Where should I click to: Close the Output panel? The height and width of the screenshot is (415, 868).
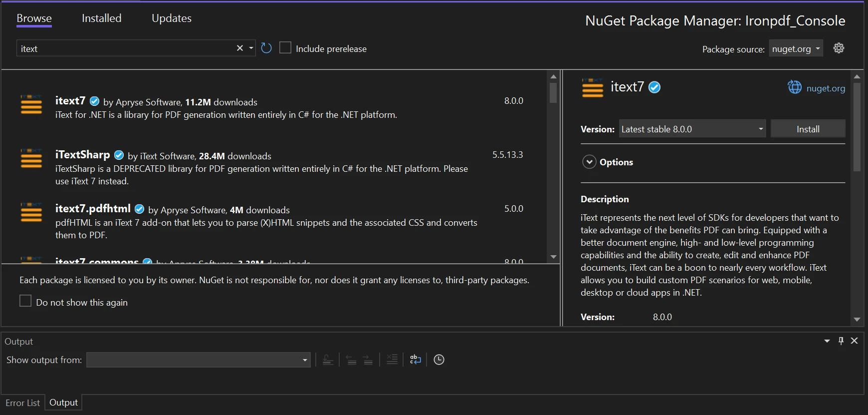[x=854, y=341]
